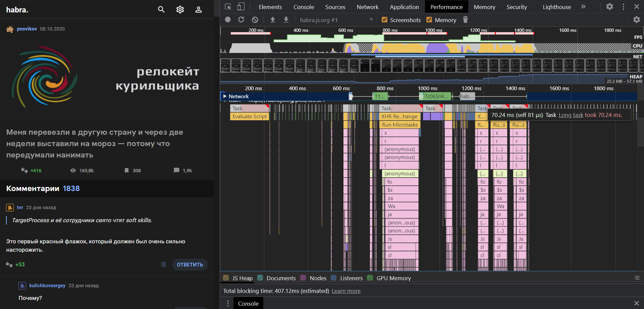Viewport: 644px width, 309px height.
Task: Open DevTools main settings gear
Action: [610, 7]
